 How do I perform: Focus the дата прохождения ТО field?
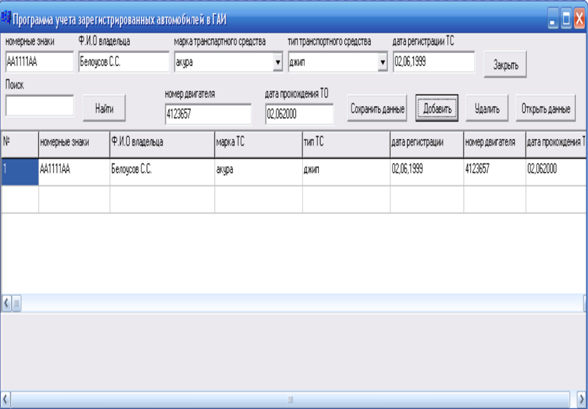[x=299, y=114]
